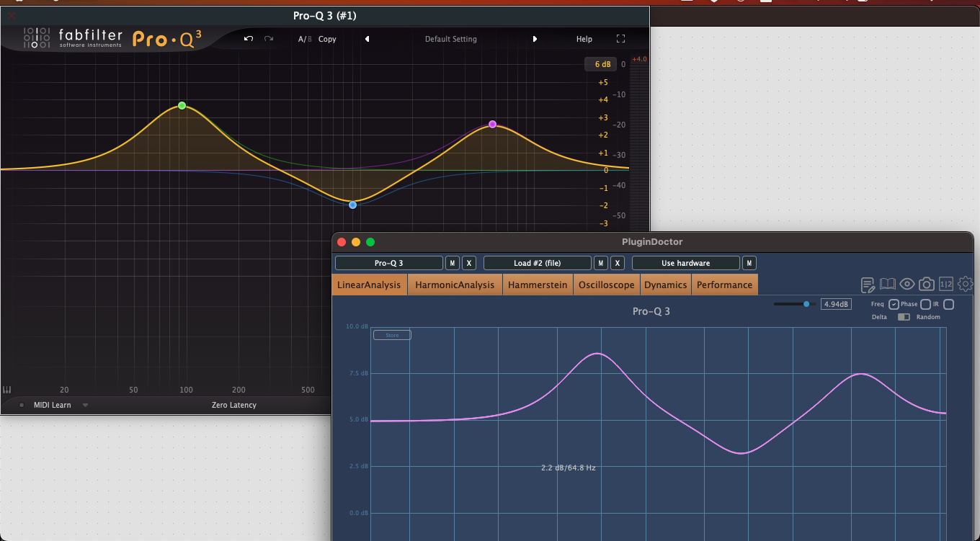Toggle the Freq checkbox
This screenshot has height=541, width=980.
pos(894,305)
